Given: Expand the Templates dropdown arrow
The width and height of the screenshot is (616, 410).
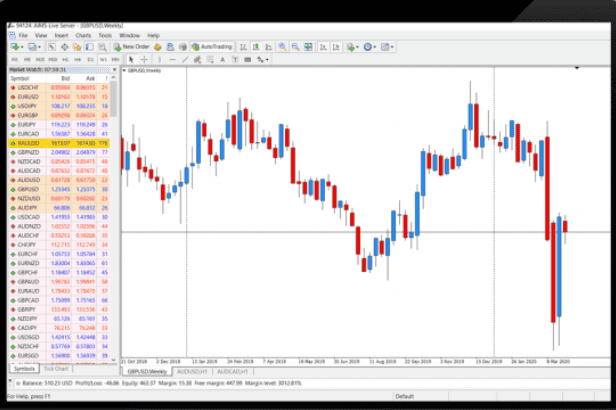Looking at the screenshot, I should [392, 47].
